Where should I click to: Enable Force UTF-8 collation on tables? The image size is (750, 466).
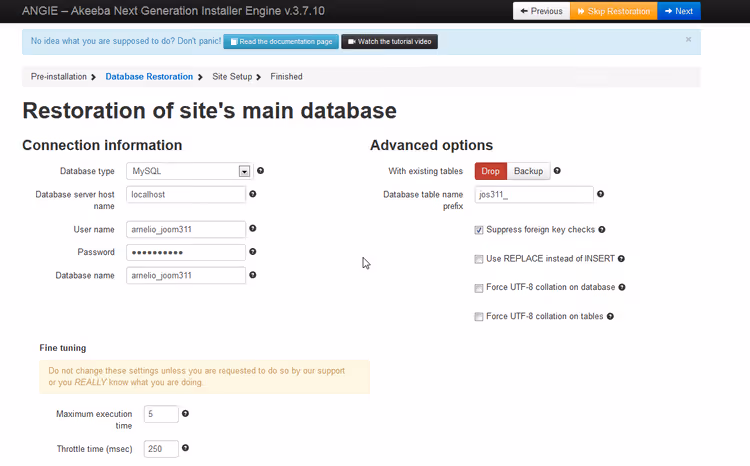479,317
